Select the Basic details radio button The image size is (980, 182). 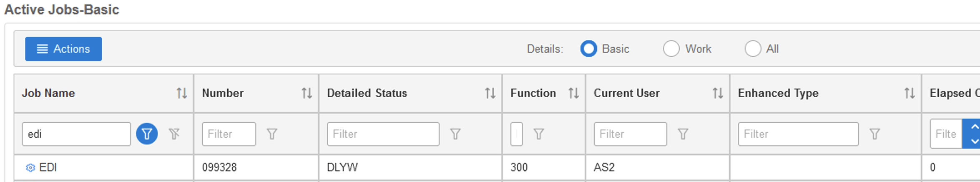click(588, 49)
